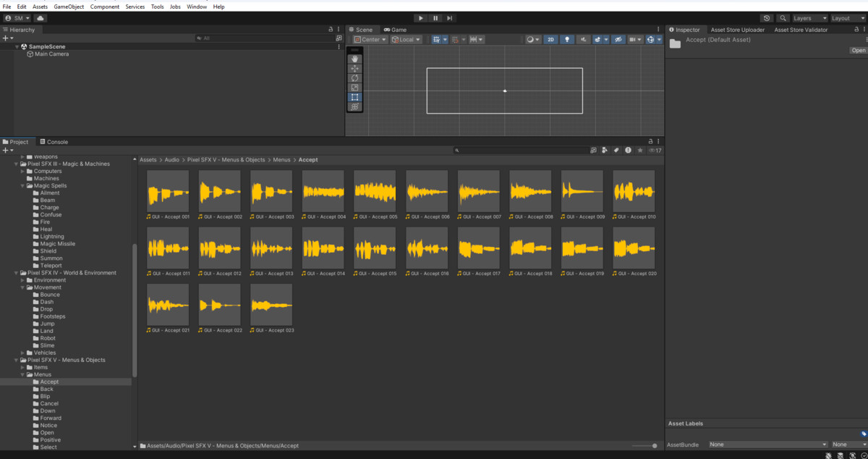Collapse the Magic Spells folder

click(22, 185)
